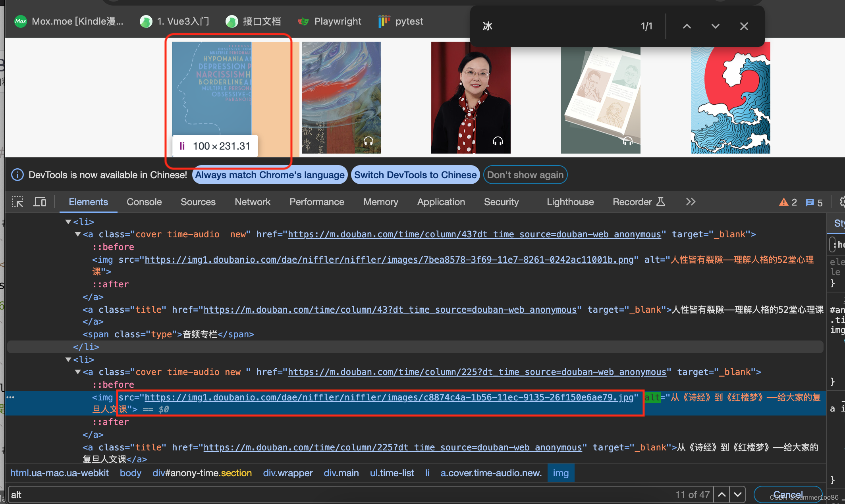Show more DevTools tabs chevron
845x504 pixels.
point(691,202)
